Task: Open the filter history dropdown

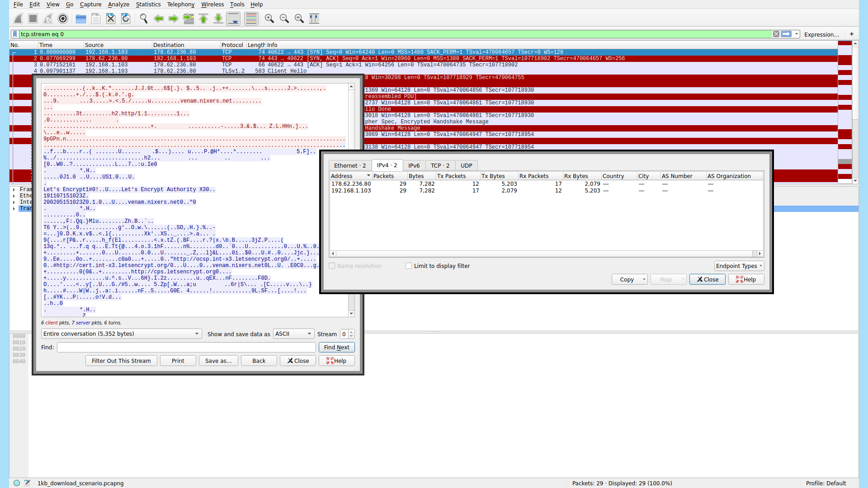Action: pos(797,34)
